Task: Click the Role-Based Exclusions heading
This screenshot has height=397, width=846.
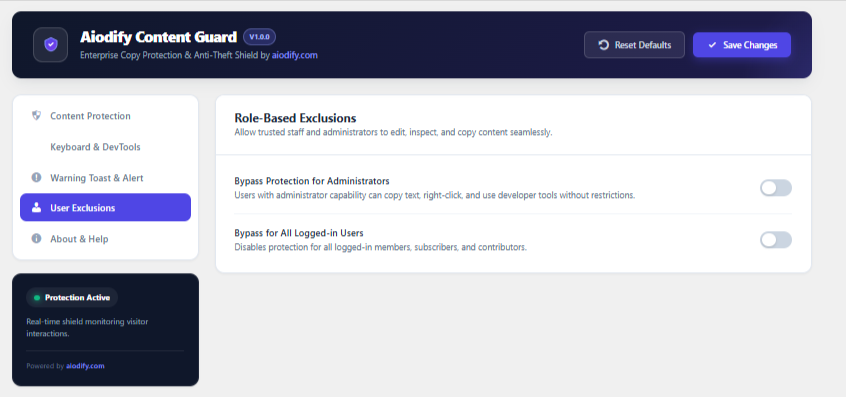Action: (295, 118)
